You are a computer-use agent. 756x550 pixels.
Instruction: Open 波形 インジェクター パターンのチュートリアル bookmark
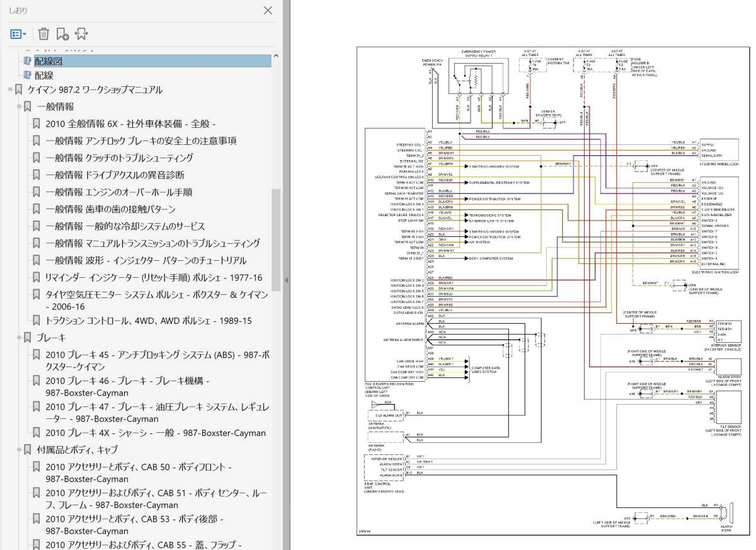tap(146, 260)
